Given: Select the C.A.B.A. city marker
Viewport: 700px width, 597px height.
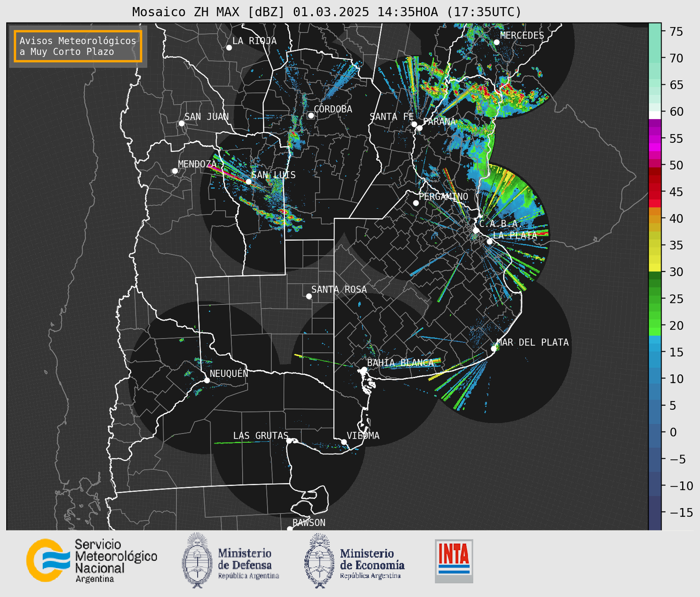Looking at the screenshot, I should click(476, 230).
